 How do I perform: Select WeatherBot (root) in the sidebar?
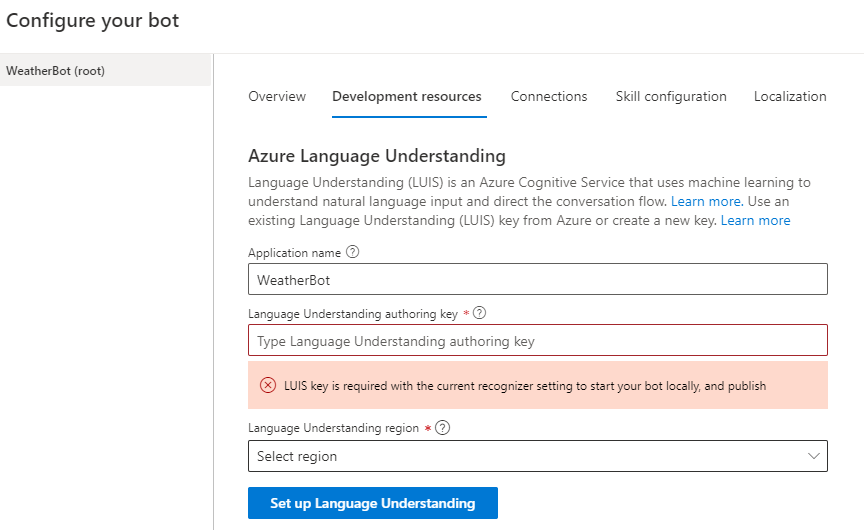(x=56, y=71)
